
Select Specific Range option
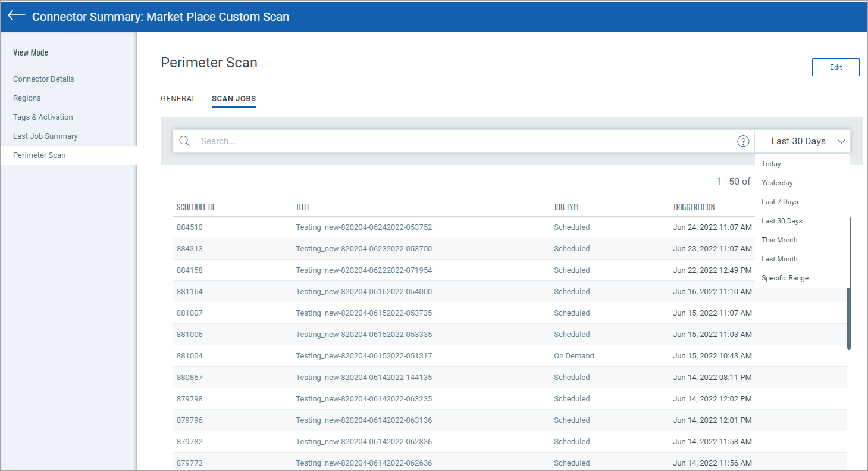pyautogui.click(x=785, y=278)
